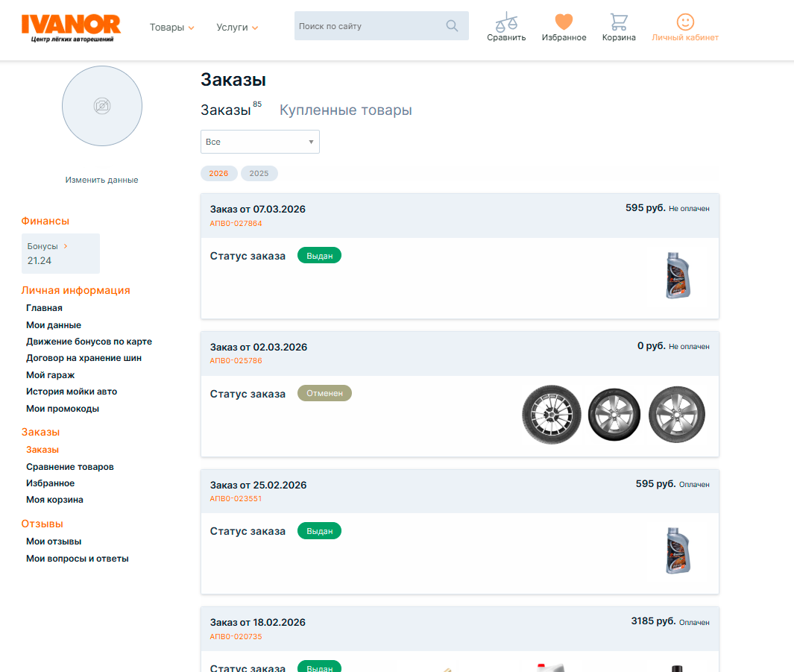
Task: Open the Compare scales icon
Action: (506, 22)
